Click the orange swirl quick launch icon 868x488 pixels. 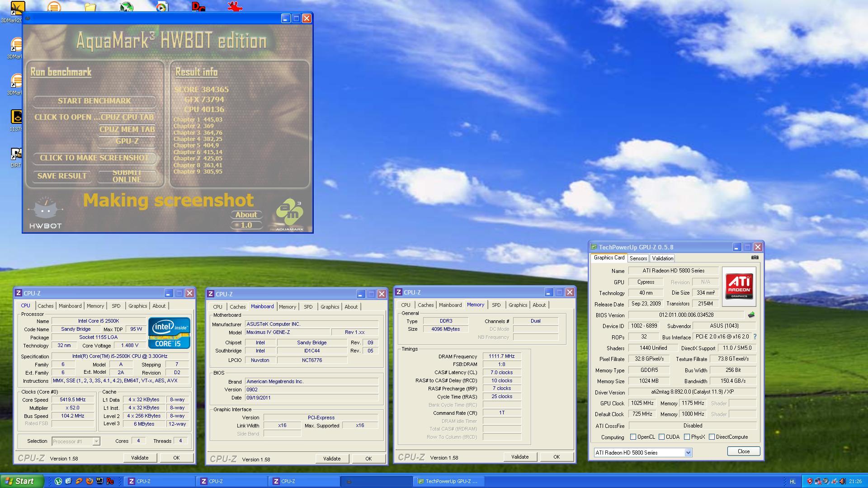point(79,481)
